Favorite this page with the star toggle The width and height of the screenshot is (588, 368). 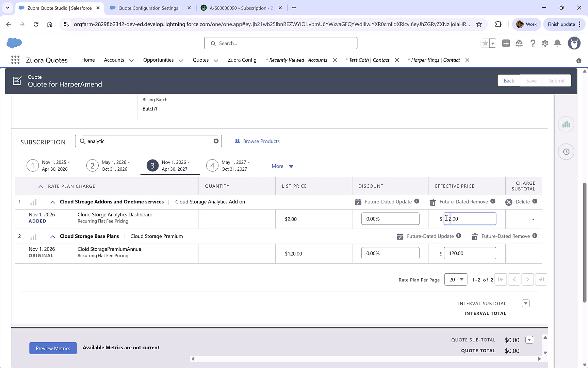pyautogui.click(x=485, y=43)
